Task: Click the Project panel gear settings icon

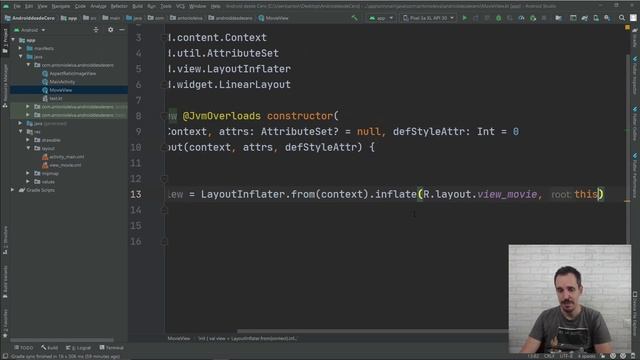Action: 111,30
